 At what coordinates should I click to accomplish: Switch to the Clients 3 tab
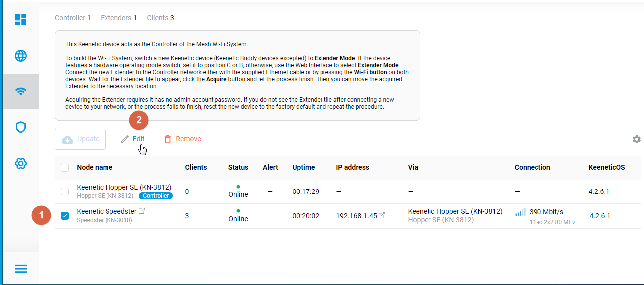[x=161, y=18]
